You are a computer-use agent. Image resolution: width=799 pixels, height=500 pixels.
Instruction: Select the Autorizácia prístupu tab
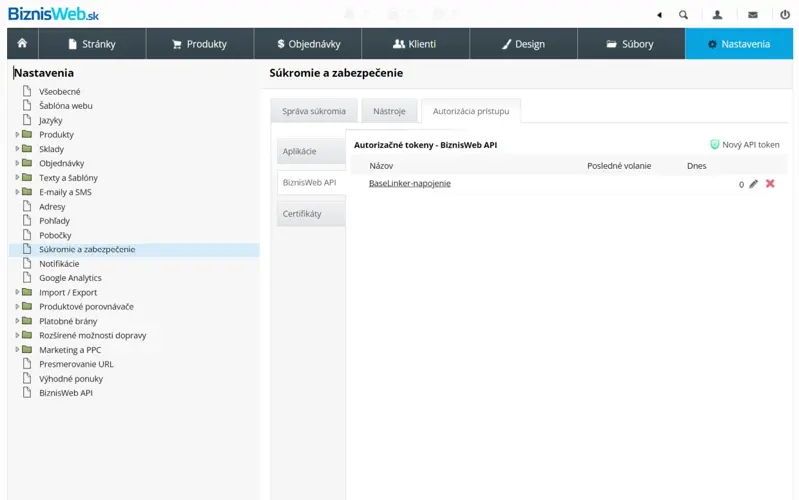[x=471, y=111]
